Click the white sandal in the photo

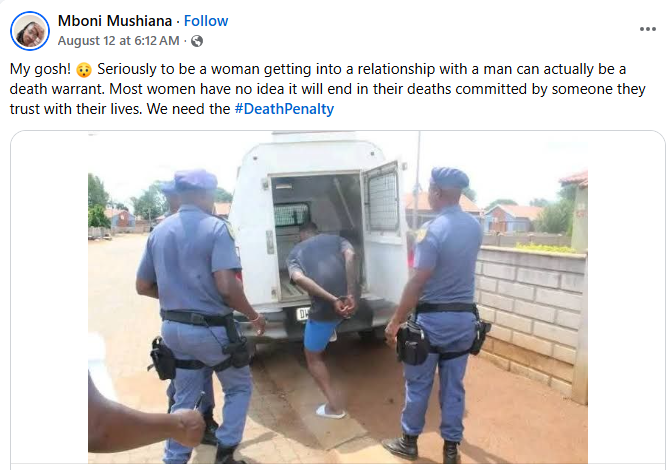point(330,411)
